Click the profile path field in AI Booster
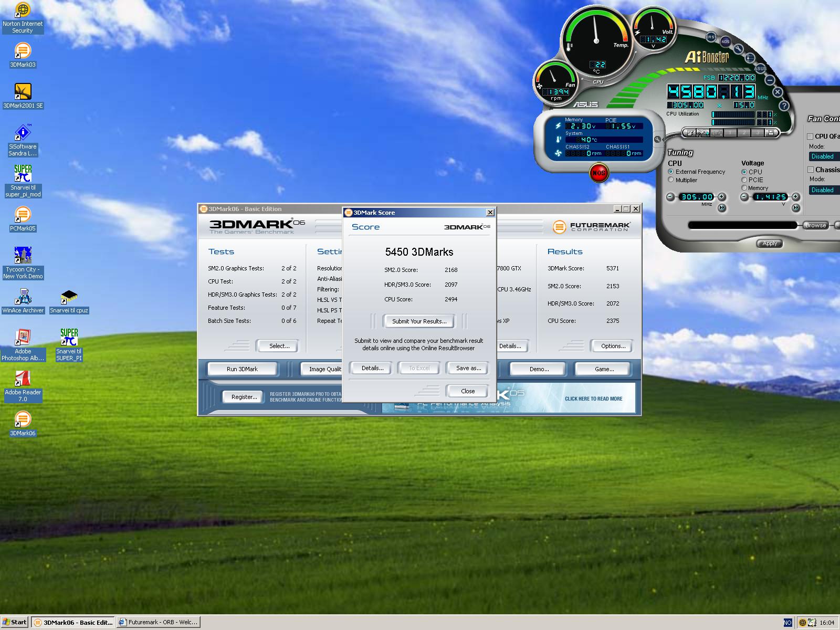 [x=742, y=225]
